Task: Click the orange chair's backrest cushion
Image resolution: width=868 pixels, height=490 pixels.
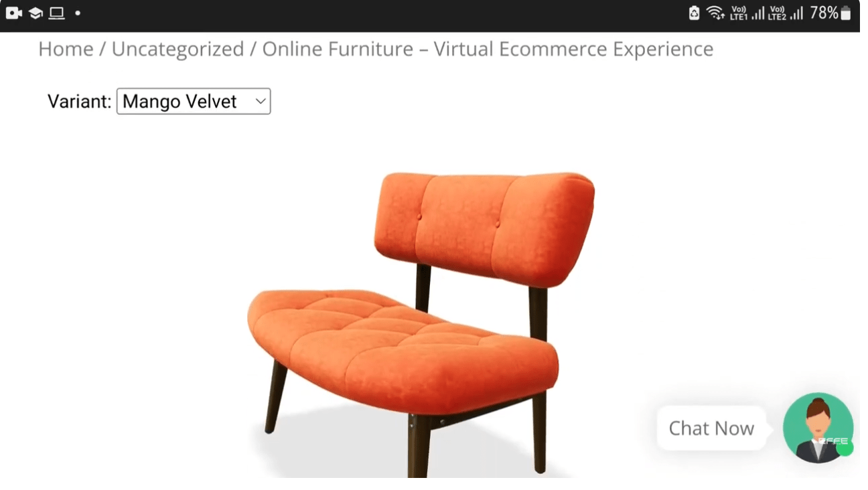Action: [x=484, y=228]
